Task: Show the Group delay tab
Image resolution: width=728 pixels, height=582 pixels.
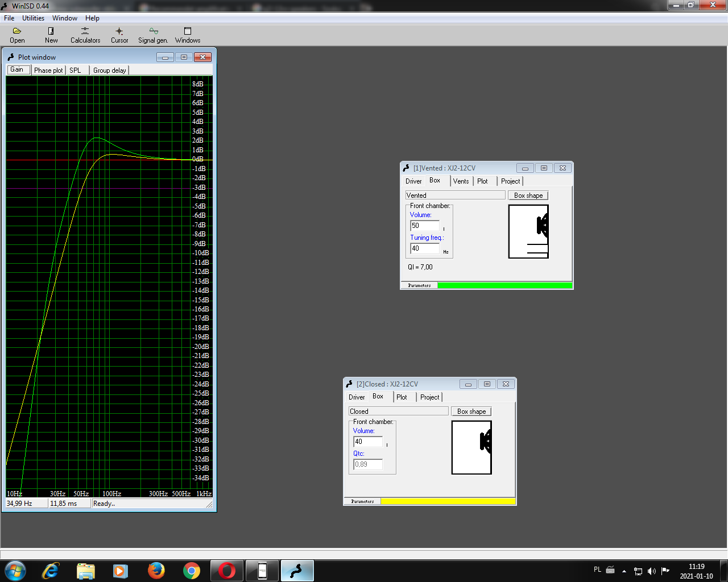Action: (x=109, y=70)
